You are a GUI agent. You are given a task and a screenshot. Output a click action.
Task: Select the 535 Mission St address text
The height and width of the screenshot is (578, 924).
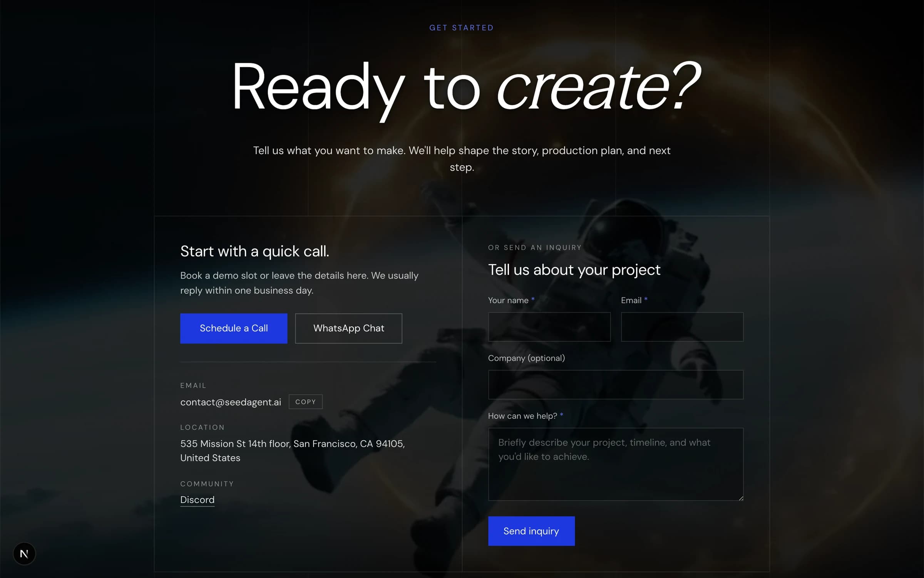(293, 451)
